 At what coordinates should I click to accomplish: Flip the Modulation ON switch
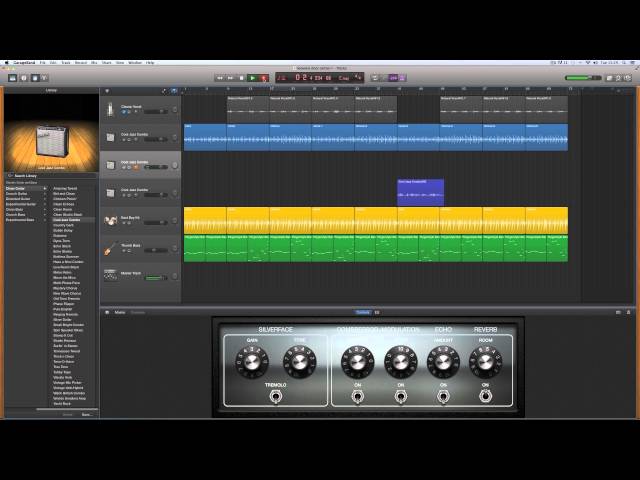click(400, 396)
